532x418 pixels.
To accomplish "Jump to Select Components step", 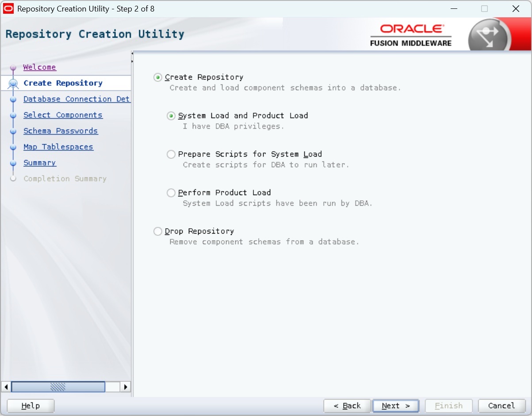I will click(x=63, y=115).
